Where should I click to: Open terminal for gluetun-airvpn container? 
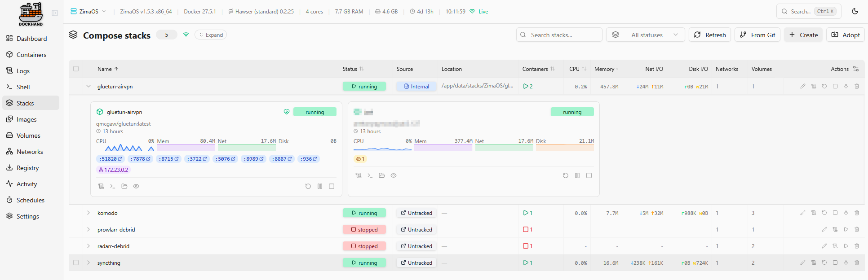coord(113,186)
